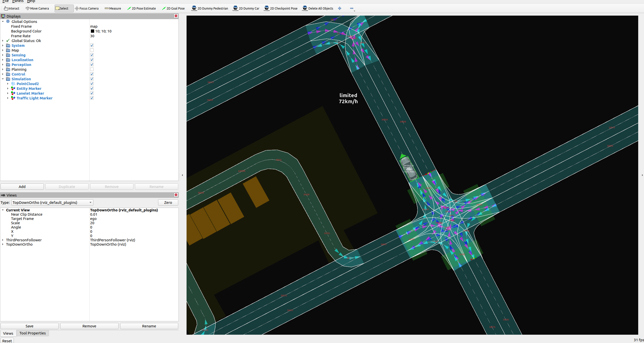Activate the Move Camera tool
Viewport: 644px width, 343px height.
(x=37, y=8)
